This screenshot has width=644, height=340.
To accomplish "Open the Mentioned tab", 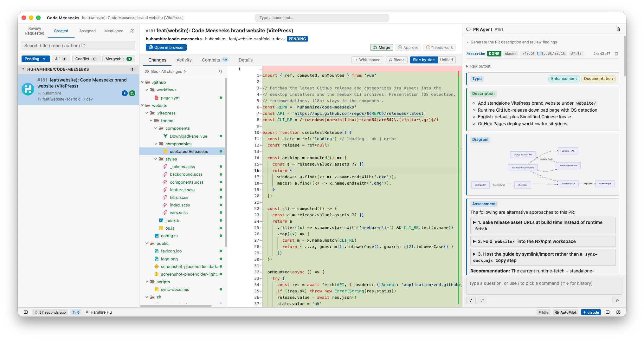I will [x=114, y=31].
